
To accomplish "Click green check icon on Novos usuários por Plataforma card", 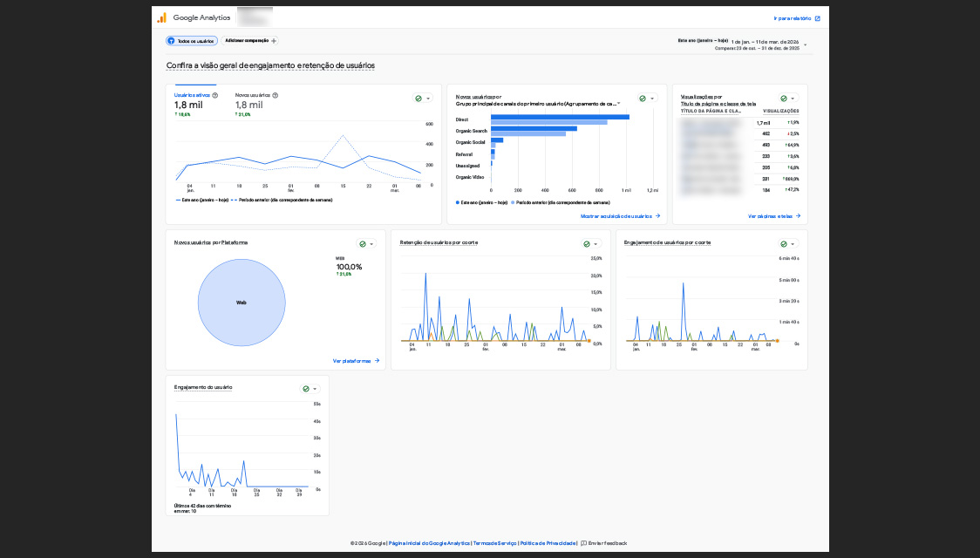I will [x=363, y=244].
